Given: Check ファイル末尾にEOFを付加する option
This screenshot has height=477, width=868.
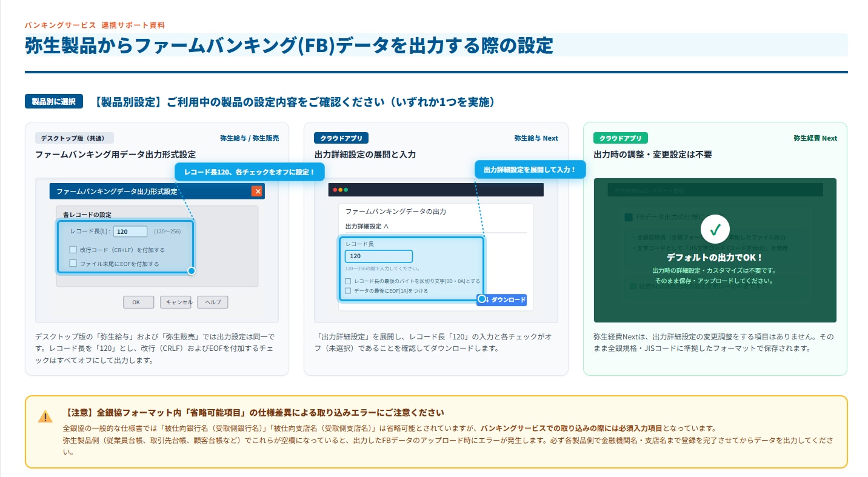Looking at the screenshot, I should click(73, 263).
